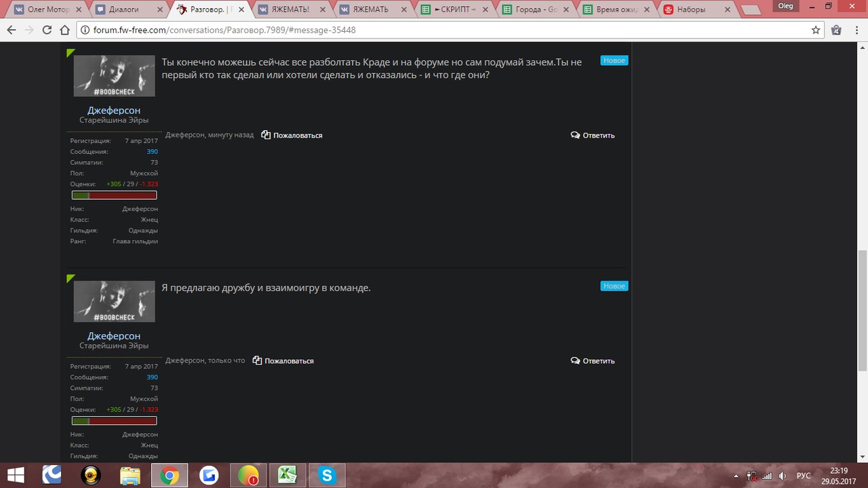Open the browser home page
The image size is (868, 488).
pyautogui.click(x=64, y=30)
